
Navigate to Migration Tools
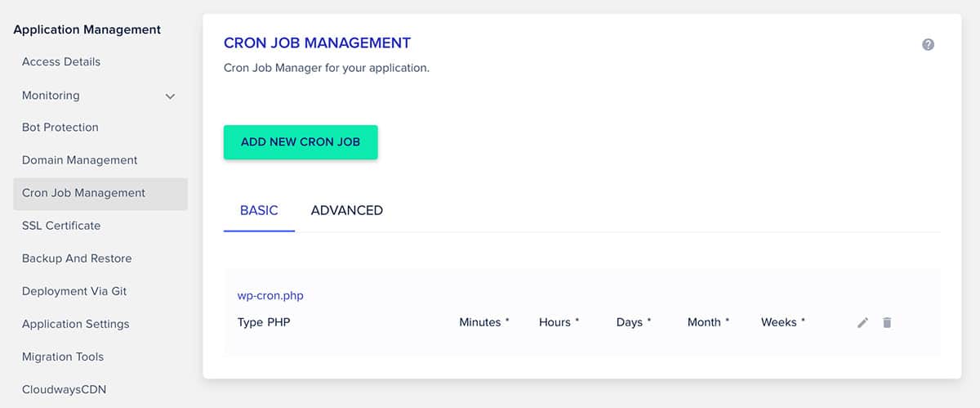pos(63,356)
